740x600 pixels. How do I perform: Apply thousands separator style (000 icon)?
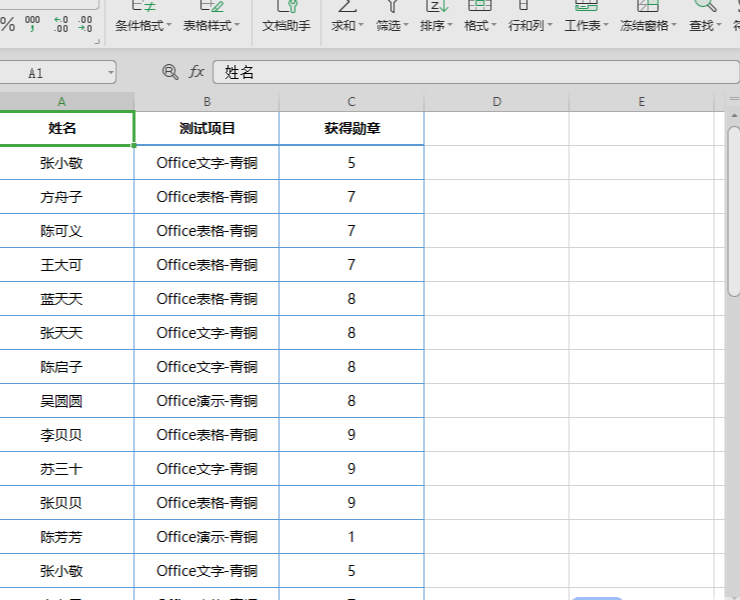pos(32,24)
